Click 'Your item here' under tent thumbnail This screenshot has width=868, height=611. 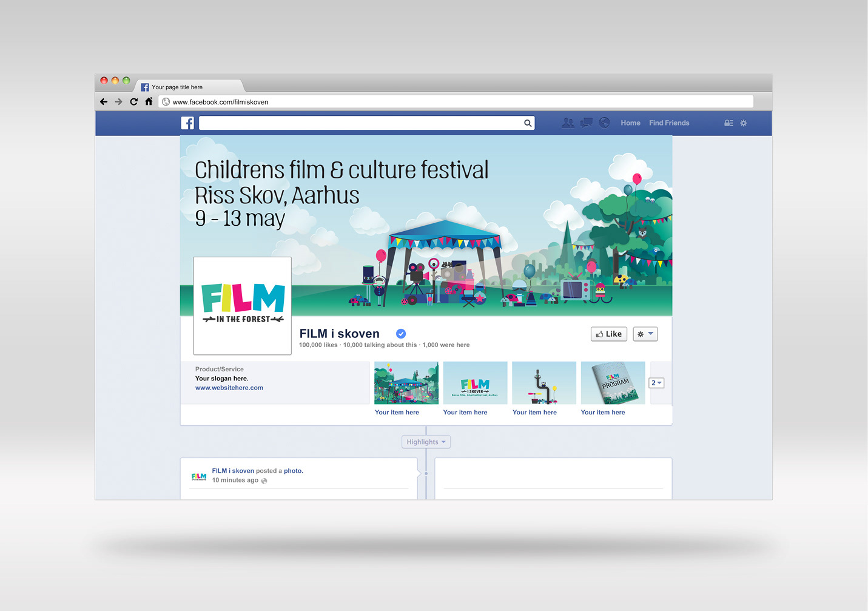(397, 412)
